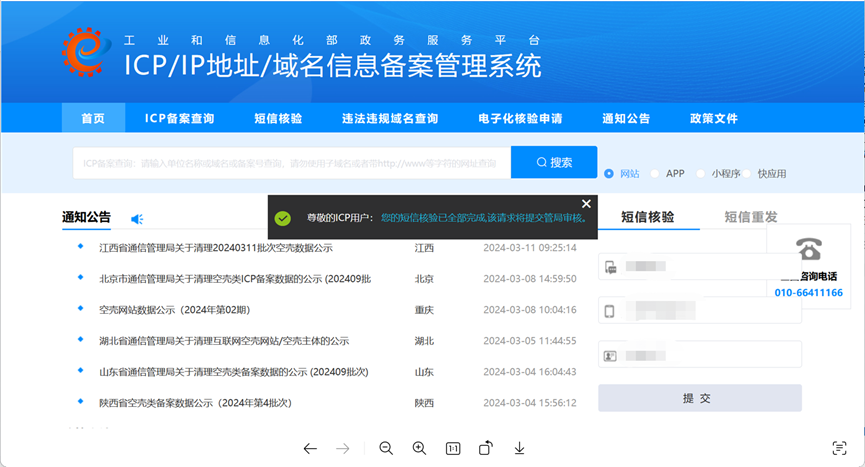The width and height of the screenshot is (865, 467).
Task: Click the phone icon in second field
Action: 610,312
